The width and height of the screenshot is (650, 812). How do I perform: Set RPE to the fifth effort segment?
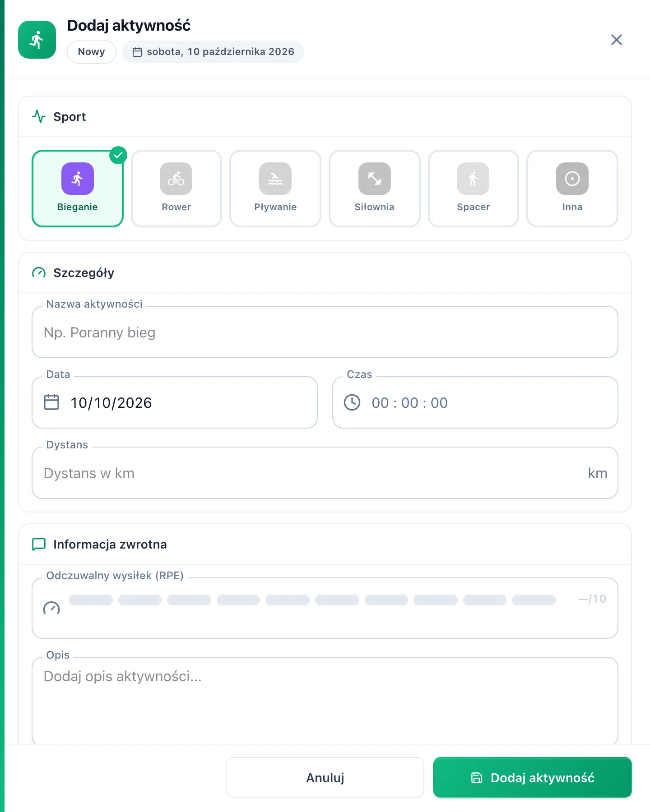pos(288,600)
